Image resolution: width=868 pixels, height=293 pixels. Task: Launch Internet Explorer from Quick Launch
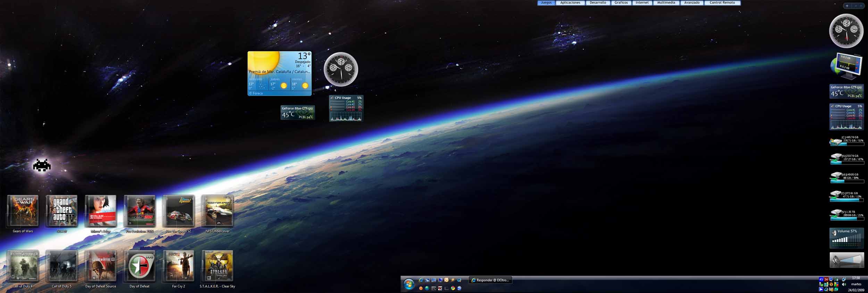point(421,280)
